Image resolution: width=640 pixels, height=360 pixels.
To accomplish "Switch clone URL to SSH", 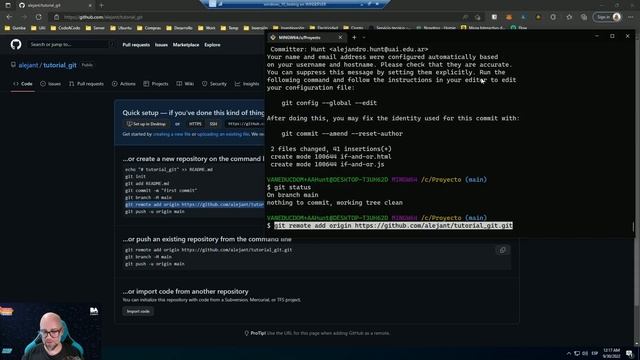I will [x=213, y=124].
